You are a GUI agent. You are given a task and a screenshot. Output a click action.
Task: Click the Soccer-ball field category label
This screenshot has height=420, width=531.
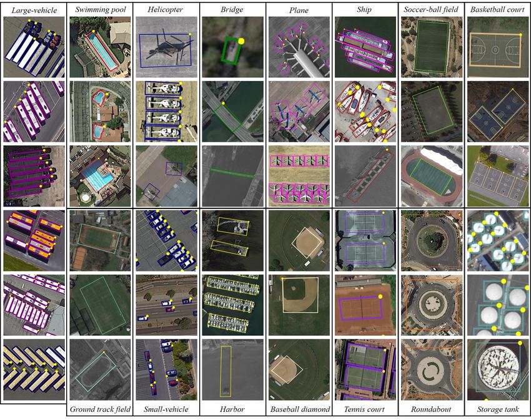coord(431,9)
